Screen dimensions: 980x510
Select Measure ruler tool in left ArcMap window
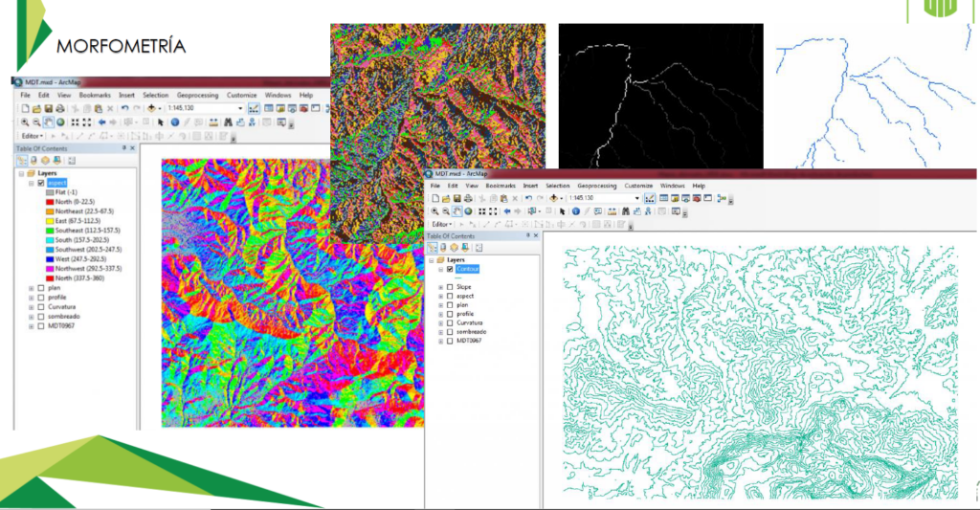pyautogui.click(x=213, y=122)
